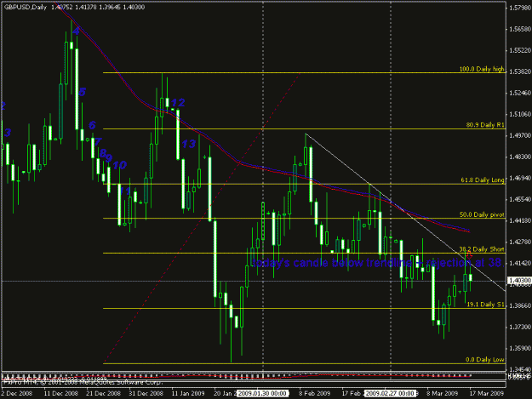The image size is (532, 399).
Task: Click the 1.53820 price axis value
Action: [x=520, y=71]
